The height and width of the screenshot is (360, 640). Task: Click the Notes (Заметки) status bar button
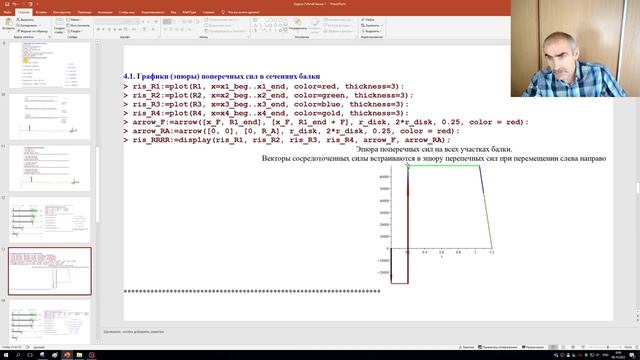pyautogui.click(x=467, y=347)
